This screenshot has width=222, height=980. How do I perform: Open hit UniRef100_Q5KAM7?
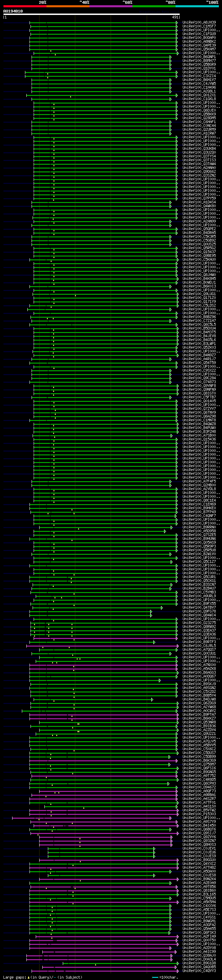pyautogui.click(x=199, y=49)
